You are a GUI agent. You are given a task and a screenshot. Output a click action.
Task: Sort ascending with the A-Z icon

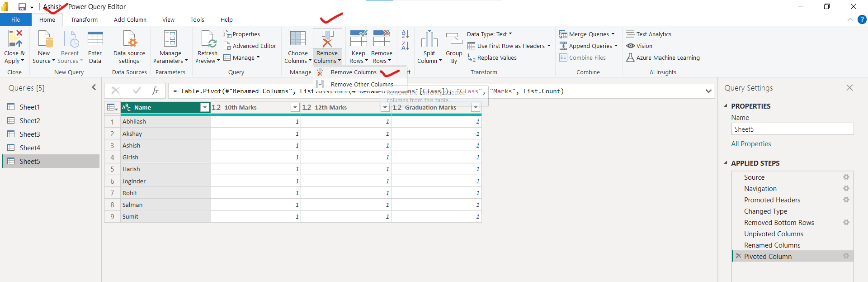pyautogui.click(x=405, y=34)
